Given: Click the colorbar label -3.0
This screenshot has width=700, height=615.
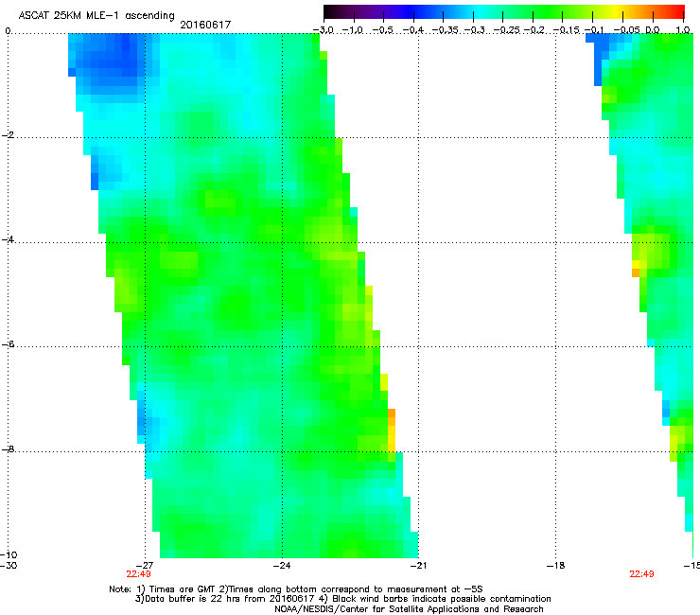Looking at the screenshot, I should 324,30.
